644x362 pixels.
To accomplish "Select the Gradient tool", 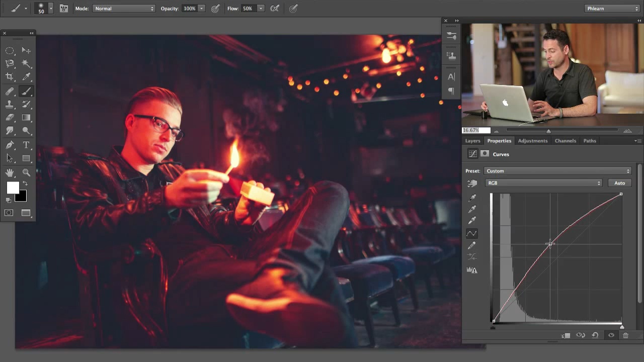I will [x=26, y=118].
